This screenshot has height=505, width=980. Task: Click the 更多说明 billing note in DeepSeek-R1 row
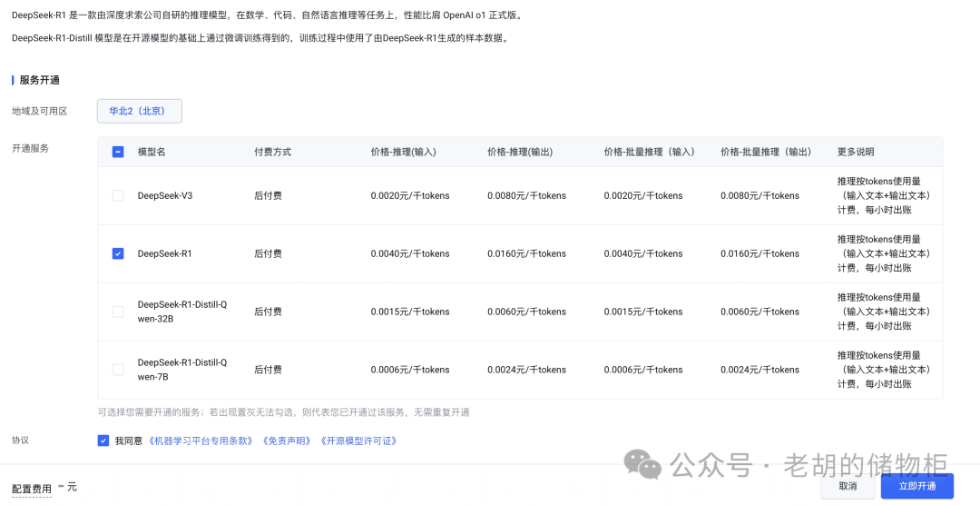tap(884, 253)
